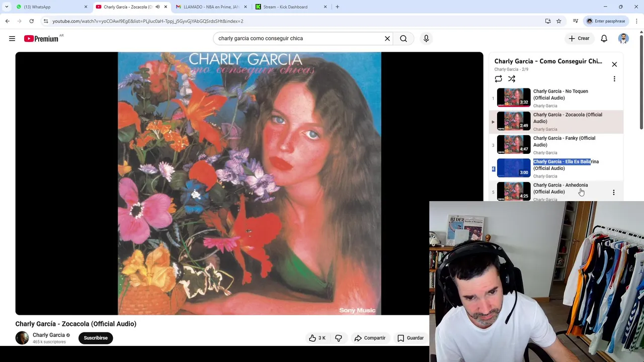Toggle playlist shuffle mode
Screen dimensions: 644x362
512,79
